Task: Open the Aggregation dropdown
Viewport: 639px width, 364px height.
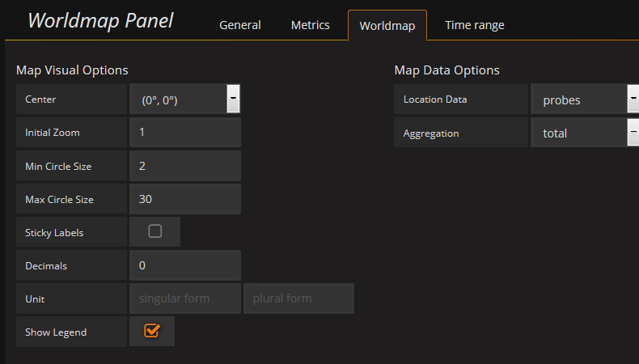Action: [x=579, y=133]
